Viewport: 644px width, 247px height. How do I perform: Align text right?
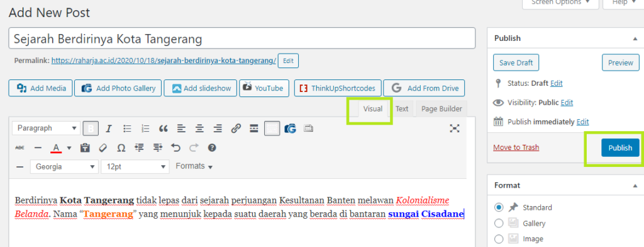coord(218,129)
